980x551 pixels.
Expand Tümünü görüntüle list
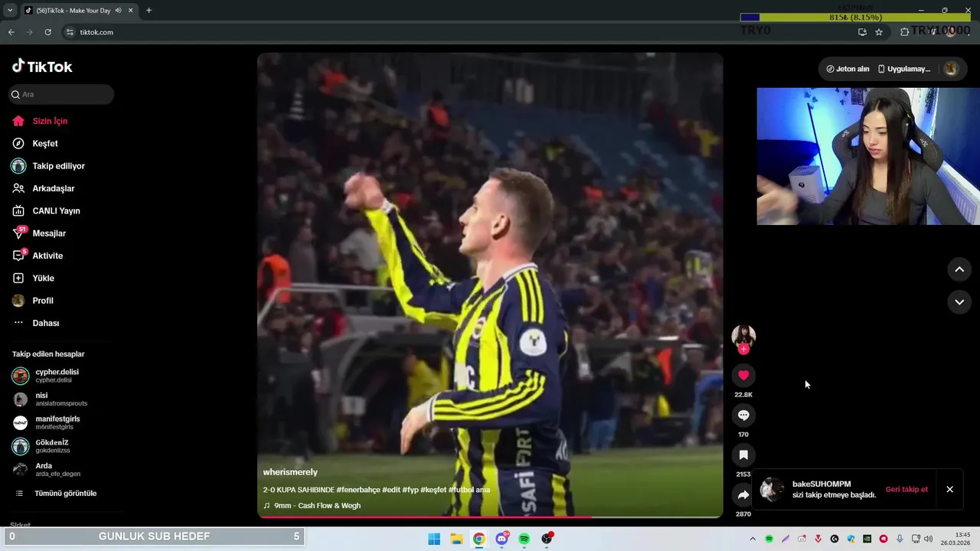(x=57, y=494)
